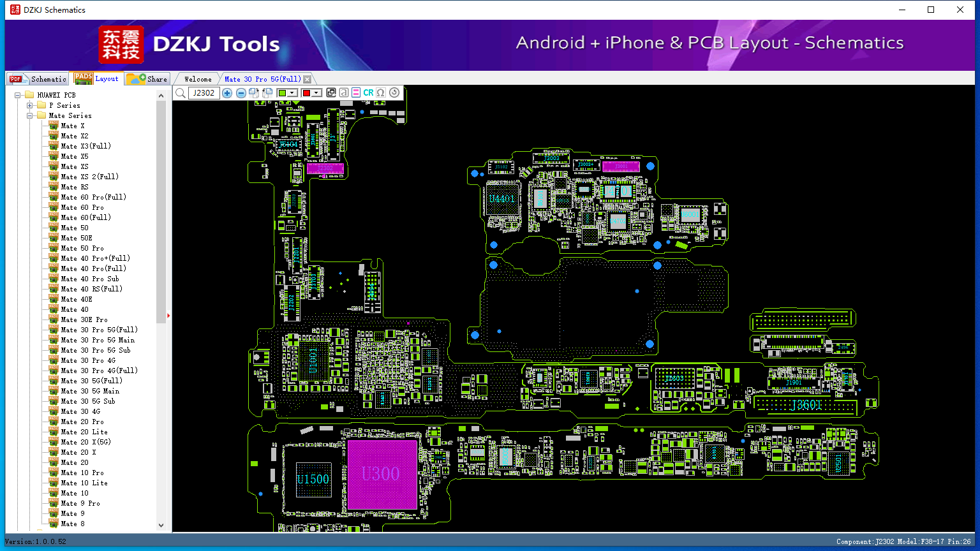980x551 pixels.
Task: Toggle the cyan CR icon
Action: pyautogui.click(x=368, y=93)
